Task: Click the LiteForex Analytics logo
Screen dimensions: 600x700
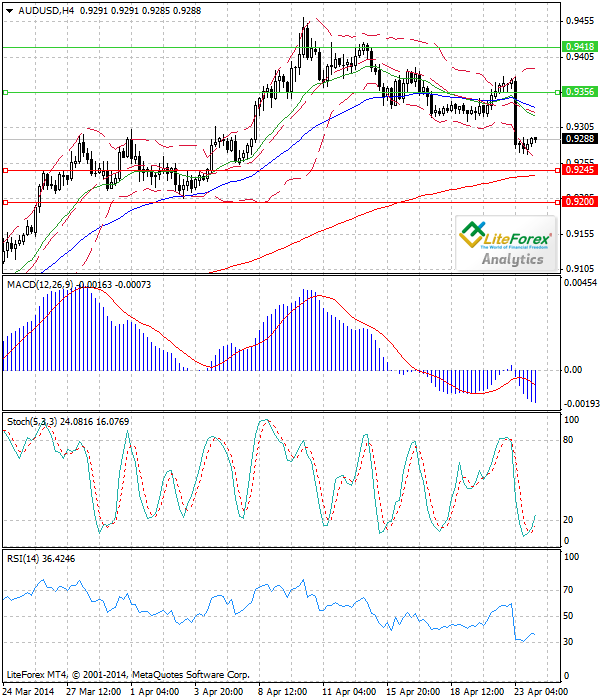Action: click(x=507, y=244)
